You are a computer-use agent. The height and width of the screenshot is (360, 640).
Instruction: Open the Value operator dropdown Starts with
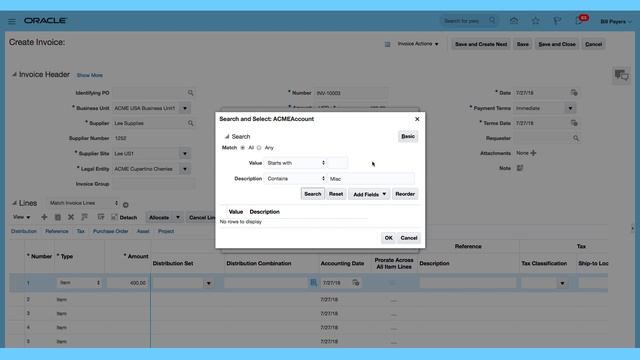[295, 163]
